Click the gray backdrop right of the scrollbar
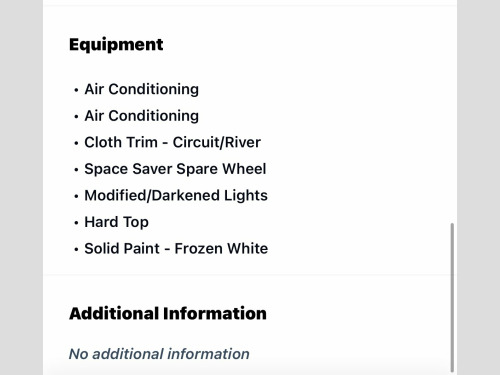500x375 pixels. [478, 187]
